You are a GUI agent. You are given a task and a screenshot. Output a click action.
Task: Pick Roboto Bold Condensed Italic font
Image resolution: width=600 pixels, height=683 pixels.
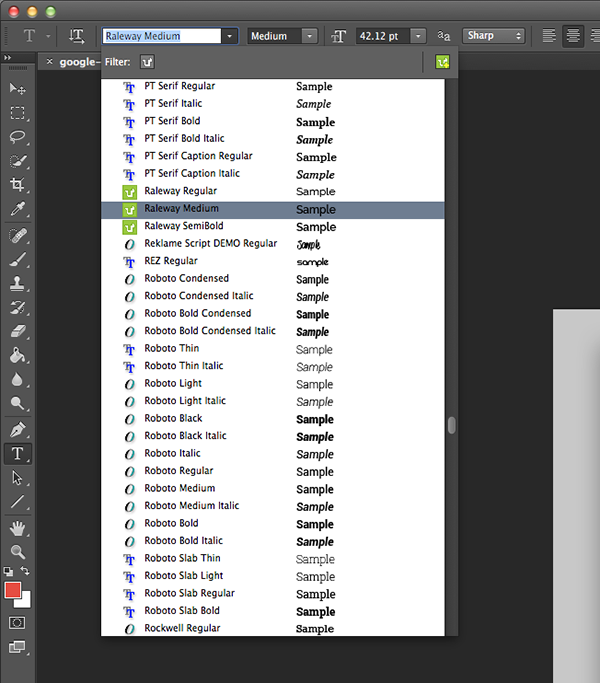273,331
